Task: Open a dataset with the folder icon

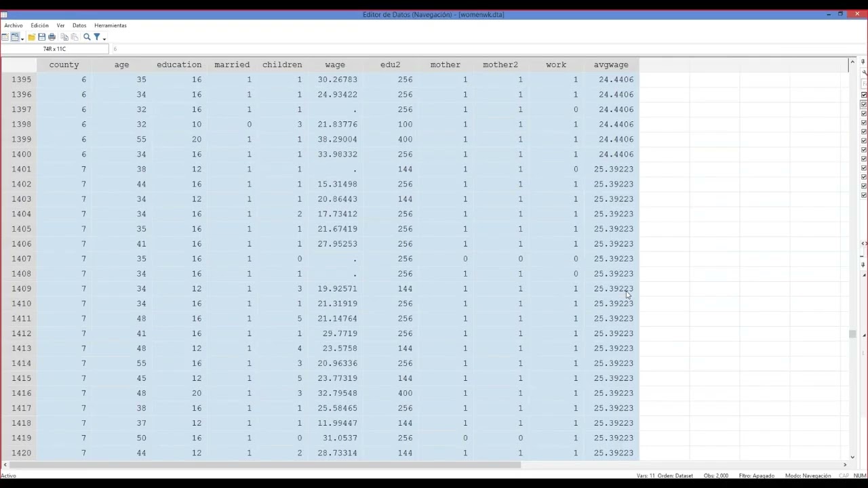Action: (32, 37)
